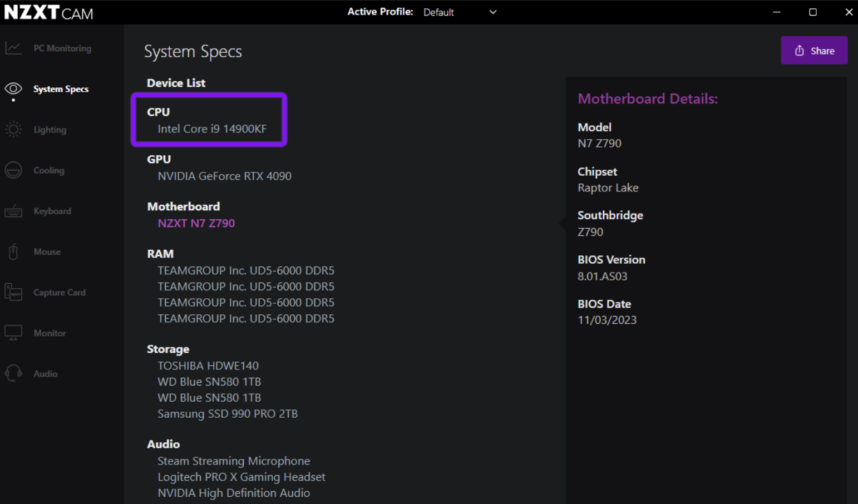This screenshot has height=504, width=858.
Task: Minimize the NZXT CAM window
Action: point(776,12)
